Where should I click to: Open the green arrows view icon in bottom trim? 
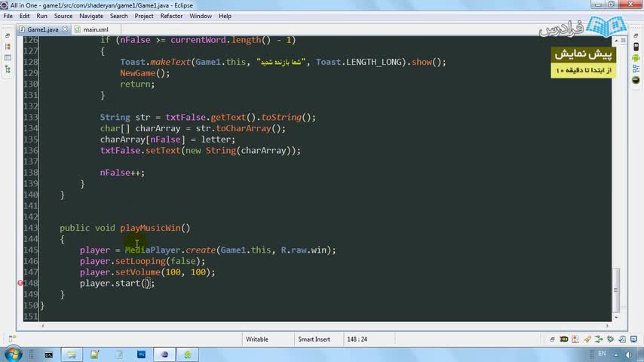[599, 339]
